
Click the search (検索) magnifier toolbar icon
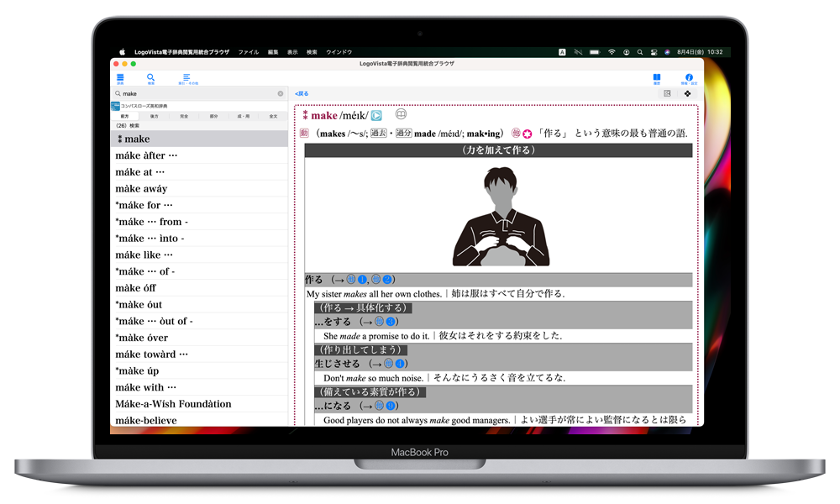[150, 79]
